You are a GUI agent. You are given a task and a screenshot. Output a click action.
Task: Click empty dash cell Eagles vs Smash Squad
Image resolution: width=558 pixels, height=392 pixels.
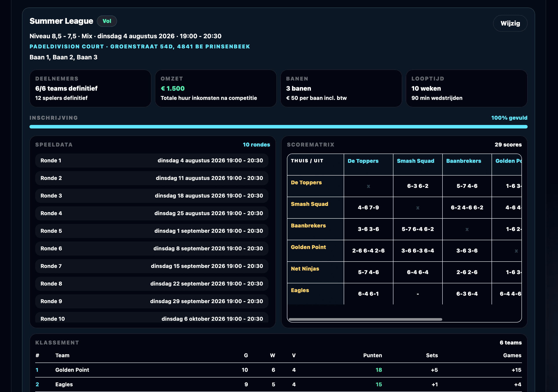[418, 294]
